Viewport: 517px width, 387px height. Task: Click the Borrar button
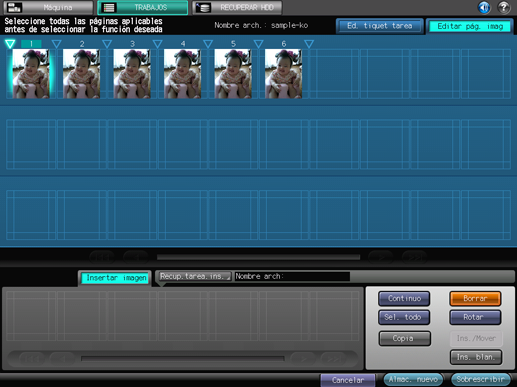(x=475, y=298)
